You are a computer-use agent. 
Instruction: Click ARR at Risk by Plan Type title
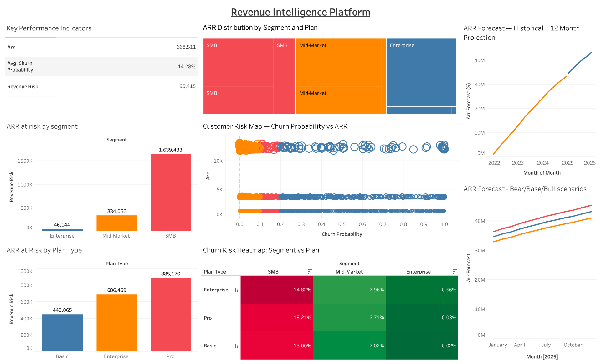pos(44,250)
